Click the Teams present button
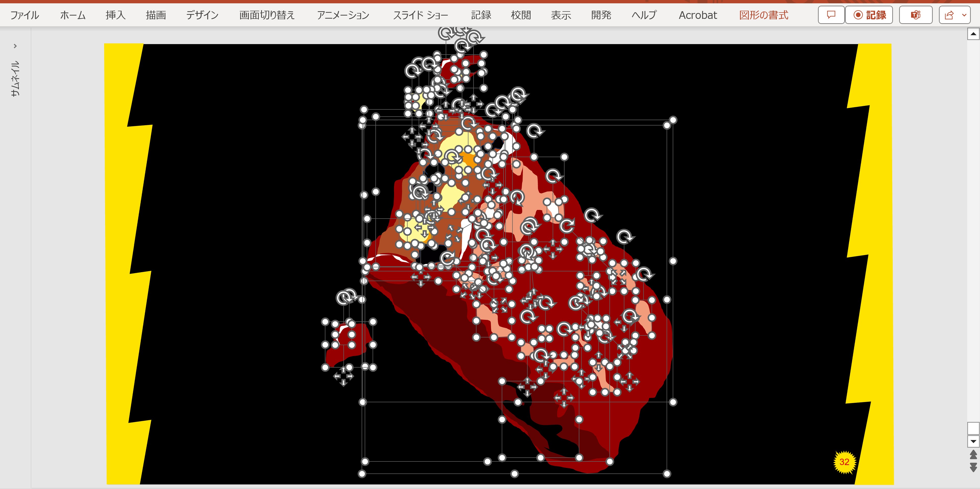The width and height of the screenshot is (980, 489). [916, 15]
